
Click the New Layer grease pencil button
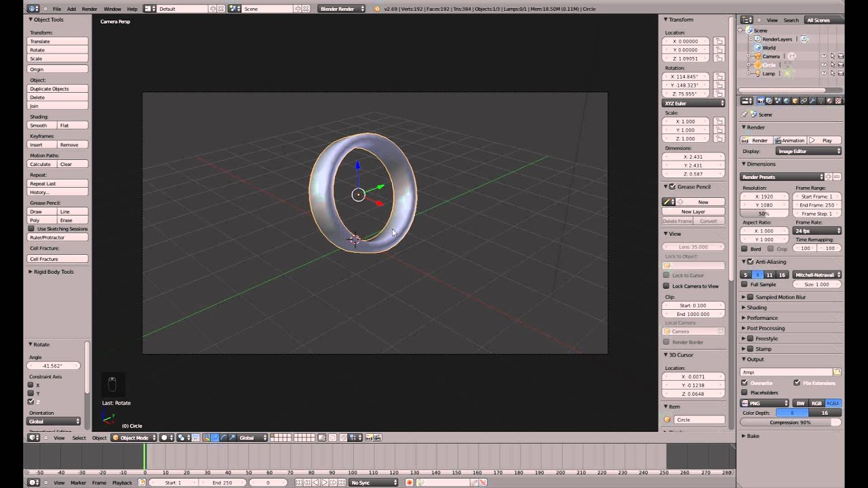[x=694, y=211]
